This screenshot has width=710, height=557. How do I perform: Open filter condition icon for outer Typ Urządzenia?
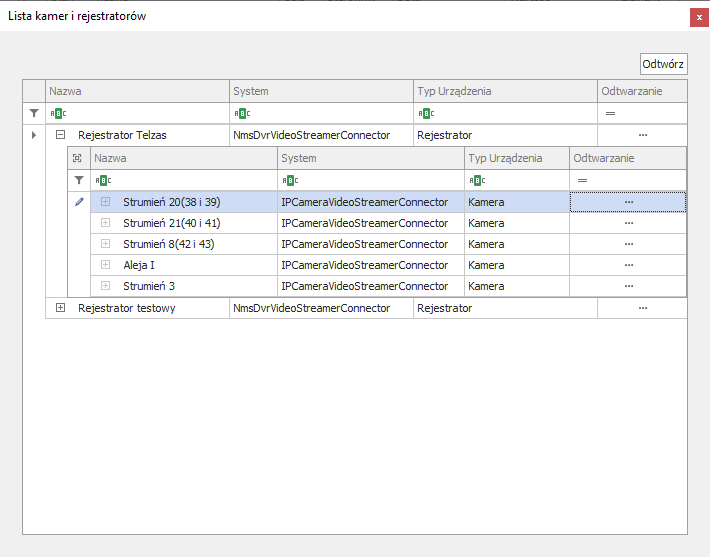click(426, 113)
